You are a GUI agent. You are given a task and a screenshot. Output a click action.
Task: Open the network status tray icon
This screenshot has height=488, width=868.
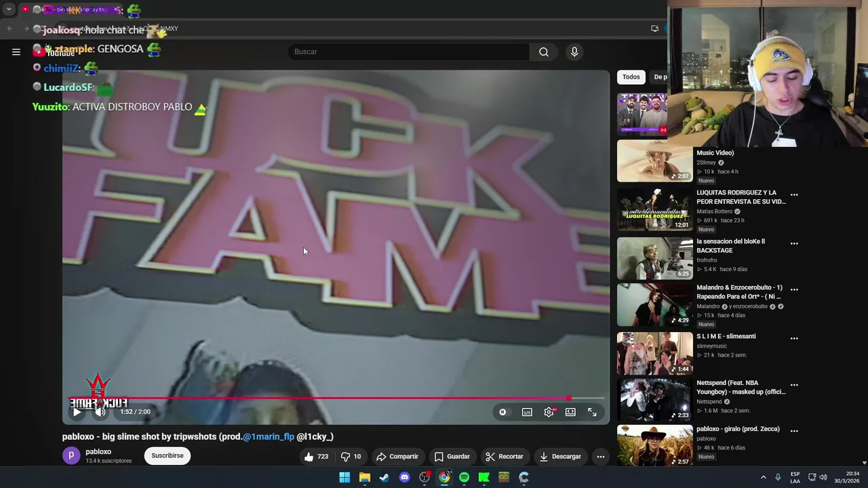click(x=812, y=477)
